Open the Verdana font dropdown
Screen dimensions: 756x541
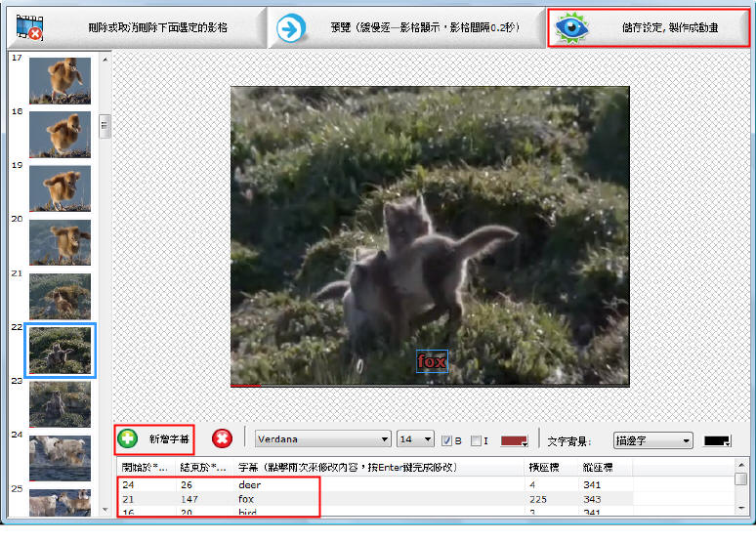pyautogui.click(x=322, y=440)
